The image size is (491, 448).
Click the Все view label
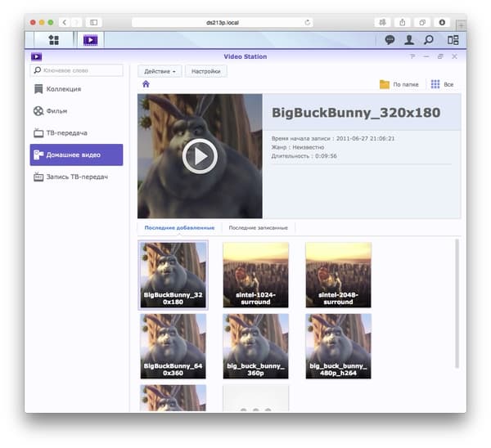coord(448,84)
